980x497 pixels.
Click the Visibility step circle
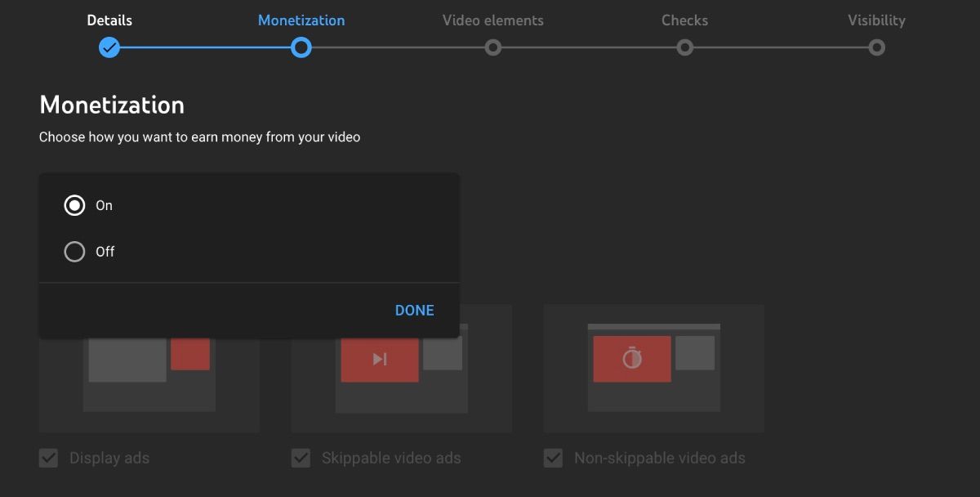coord(876,47)
